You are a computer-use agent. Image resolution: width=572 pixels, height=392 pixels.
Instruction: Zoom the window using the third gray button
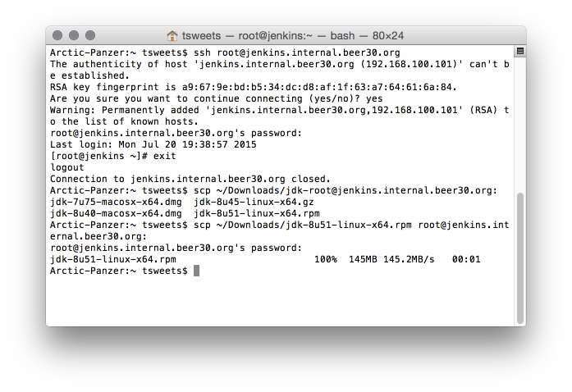pos(90,35)
